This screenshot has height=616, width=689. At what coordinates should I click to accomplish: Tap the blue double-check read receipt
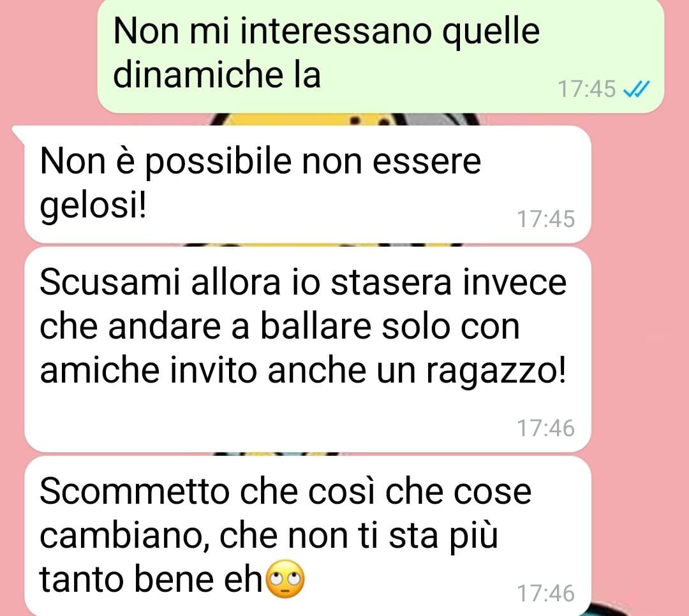tap(636, 89)
